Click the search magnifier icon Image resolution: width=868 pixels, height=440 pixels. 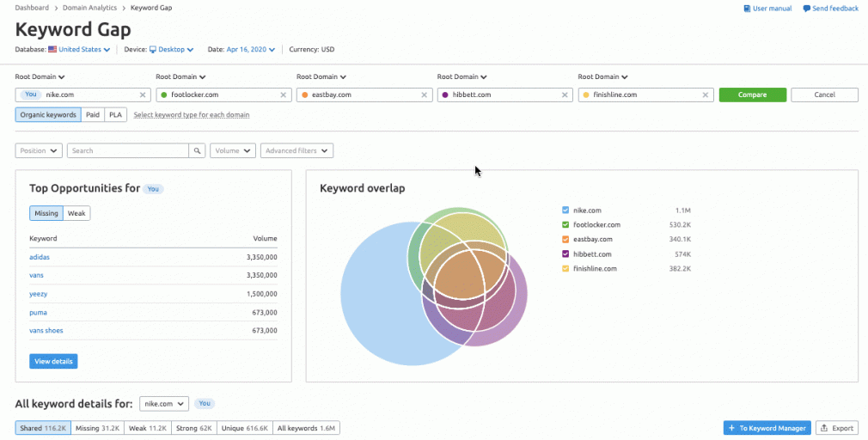tap(197, 150)
